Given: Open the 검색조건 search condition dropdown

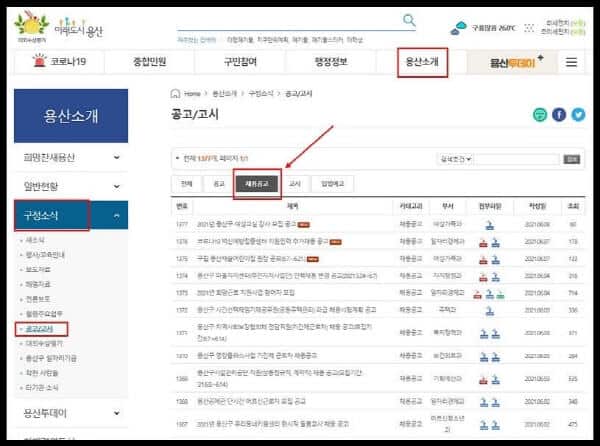Looking at the screenshot, I should (x=455, y=159).
